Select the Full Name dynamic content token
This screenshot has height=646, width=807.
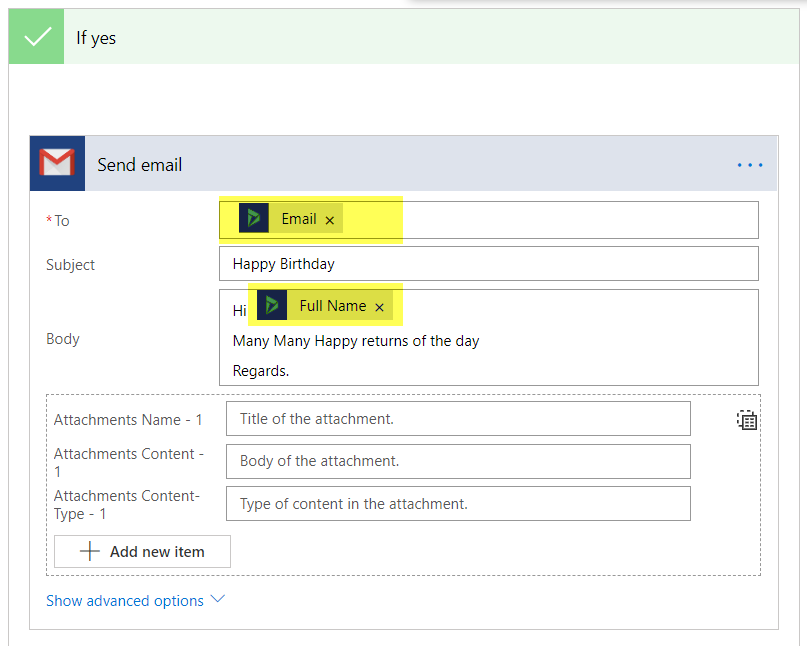[x=325, y=305]
